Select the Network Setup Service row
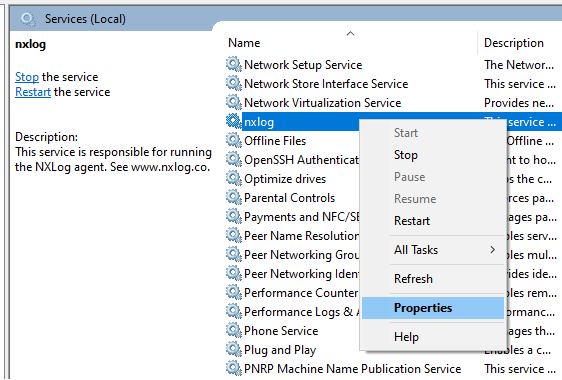The width and height of the screenshot is (562, 380). tap(394, 65)
